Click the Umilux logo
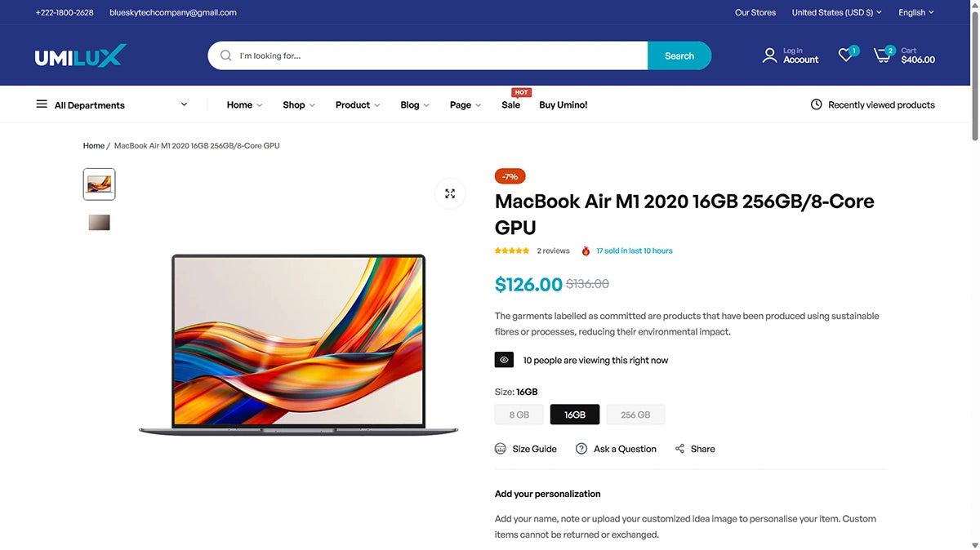Screen dimensions: 980x550 [81, 55]
